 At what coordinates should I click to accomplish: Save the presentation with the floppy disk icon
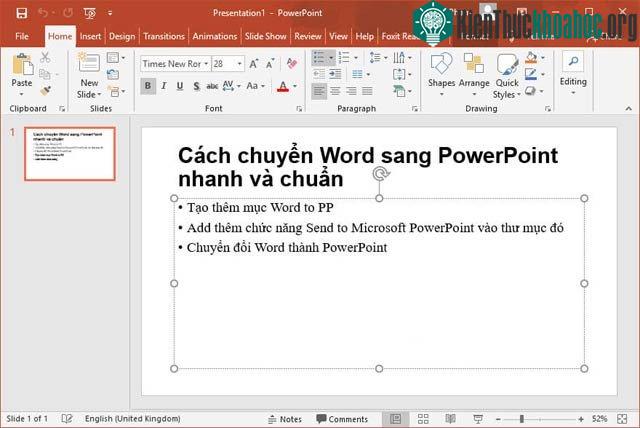[22, 13]
